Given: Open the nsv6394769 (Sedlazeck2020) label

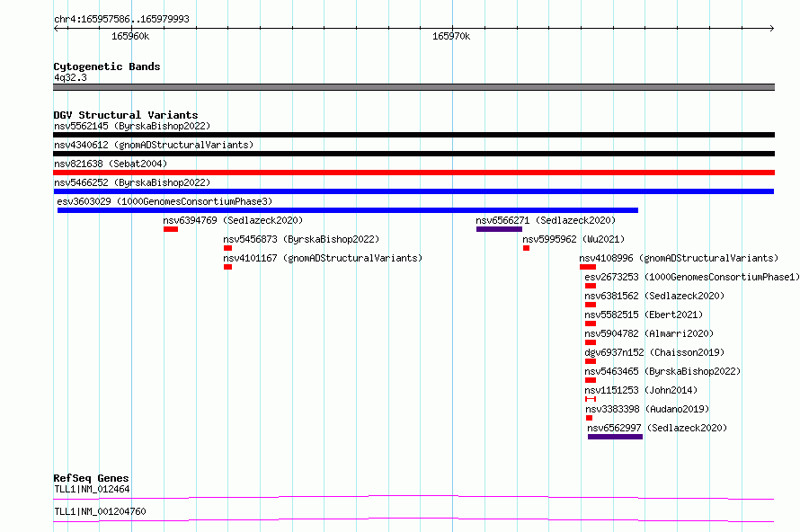Looking at the screenshot, I should click(x=233, y=220).
